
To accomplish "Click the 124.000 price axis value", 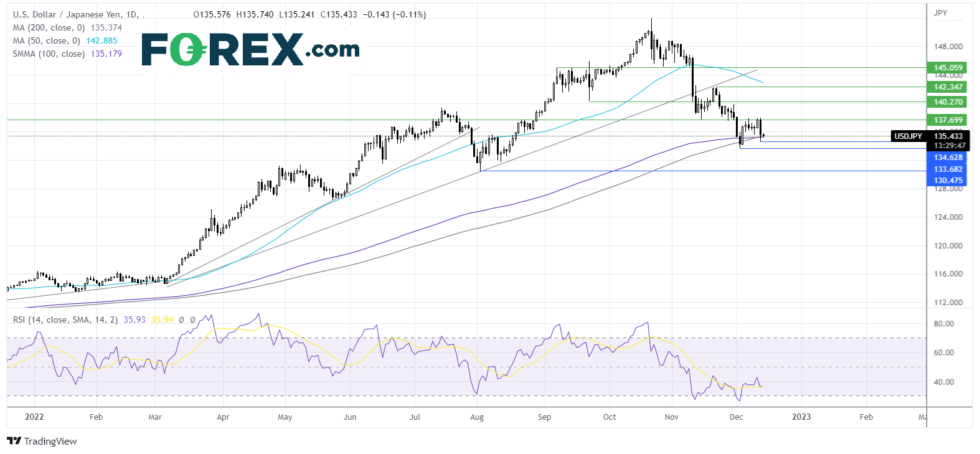I will tap(948, 217).
